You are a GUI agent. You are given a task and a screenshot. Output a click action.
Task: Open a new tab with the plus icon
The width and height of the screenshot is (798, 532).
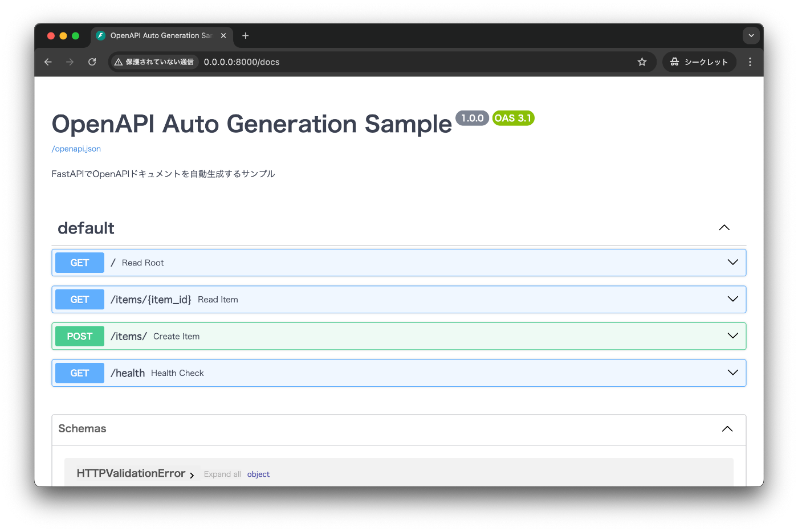[x=246, y=35]
